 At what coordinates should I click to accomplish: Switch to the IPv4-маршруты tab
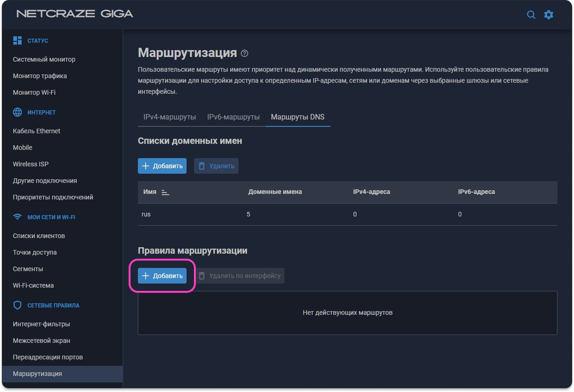(170, 117)
